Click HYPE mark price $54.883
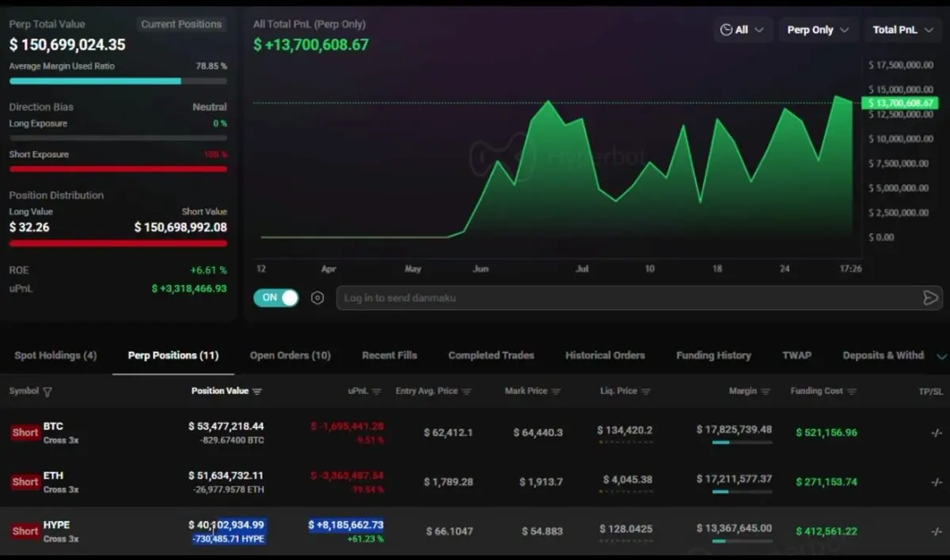The height and width of the screenshot is (560, 950). [x=542, y=531]
